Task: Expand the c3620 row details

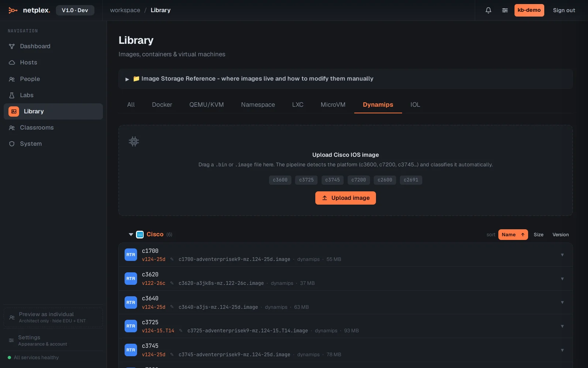Action: 562,279
